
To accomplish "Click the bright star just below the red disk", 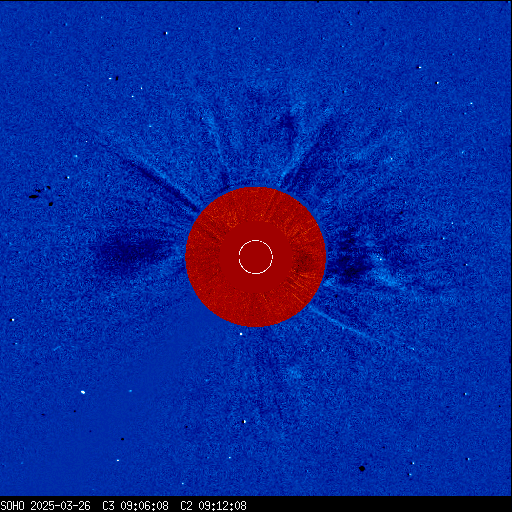I will (241, 334).
